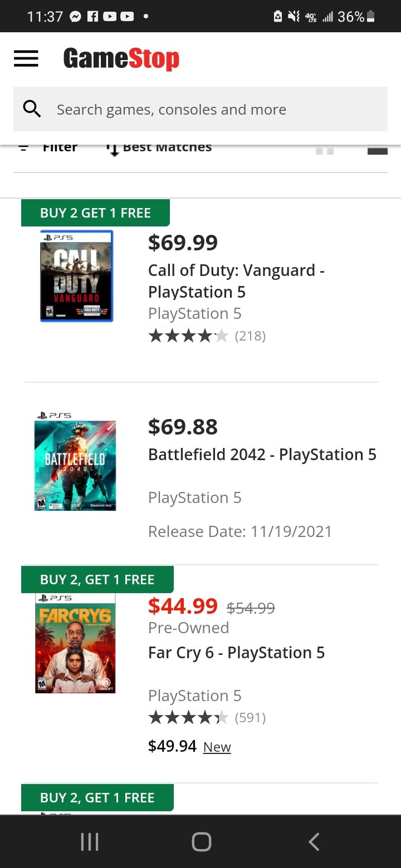Expand the Best Matches sort dropdown
The height and width of the screenshot is (868, 401).
(x=160, y=148)
